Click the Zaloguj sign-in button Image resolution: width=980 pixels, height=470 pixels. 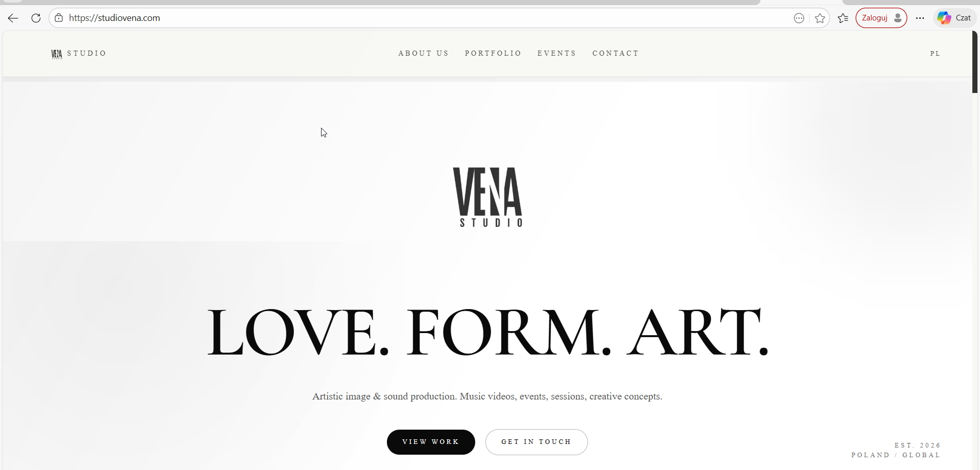[881, 18]
